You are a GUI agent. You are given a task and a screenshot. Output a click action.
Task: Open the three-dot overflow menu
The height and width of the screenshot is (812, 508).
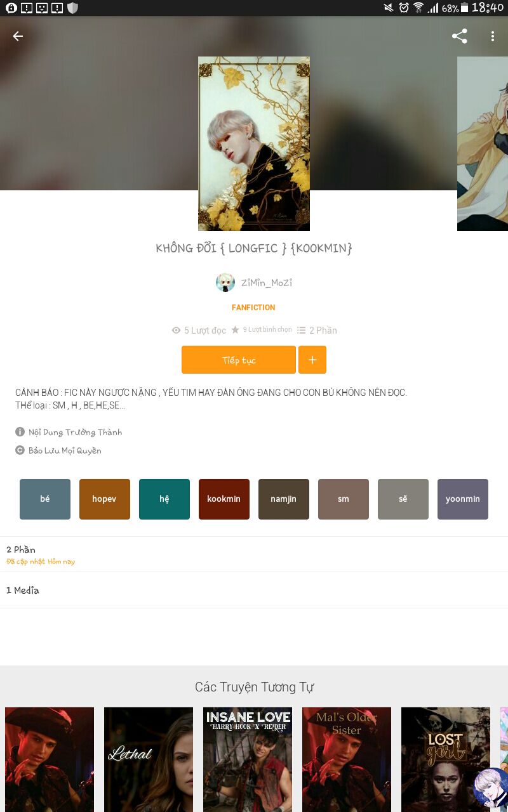492,36
